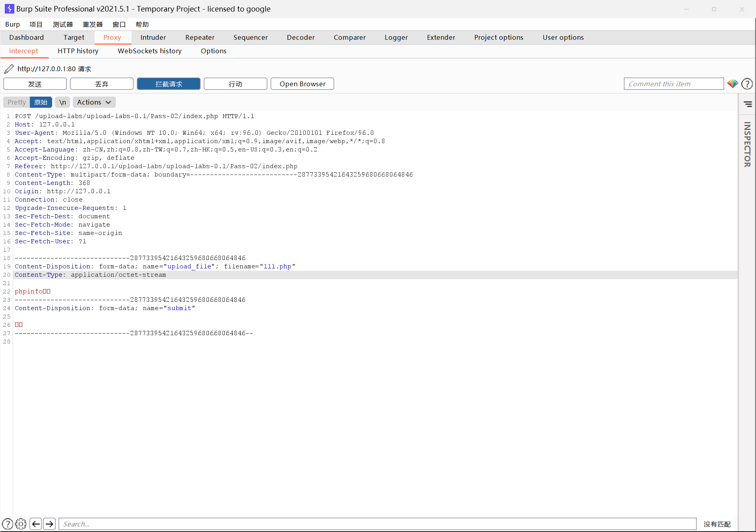Open the Intercept help question icon
This screenshot has width=756, height=532.
click(x=747, y=84)
